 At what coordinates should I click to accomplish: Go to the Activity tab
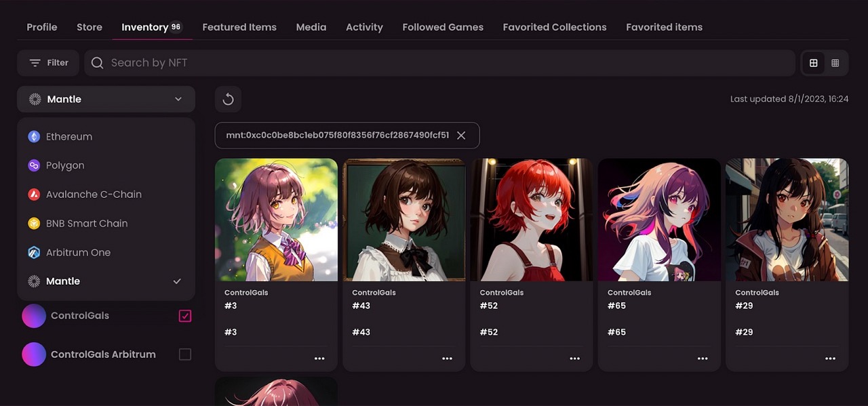coord(364,27)
